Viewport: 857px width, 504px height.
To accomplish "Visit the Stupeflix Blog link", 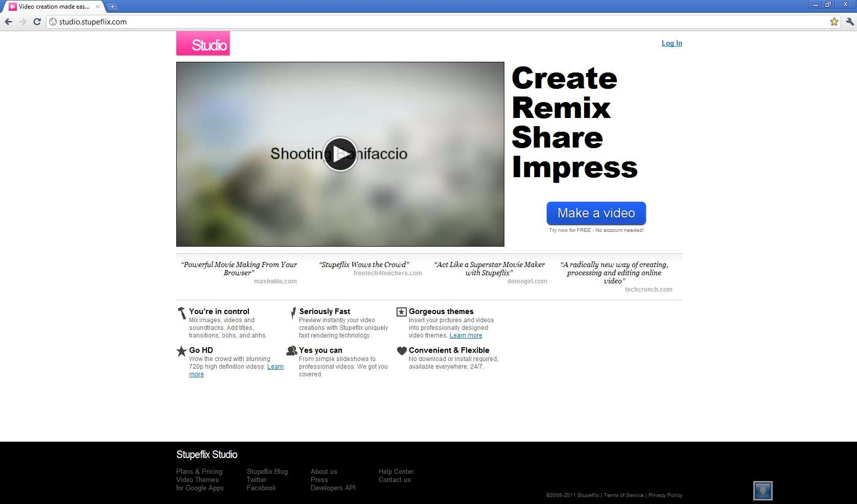I will coord(267,471).
